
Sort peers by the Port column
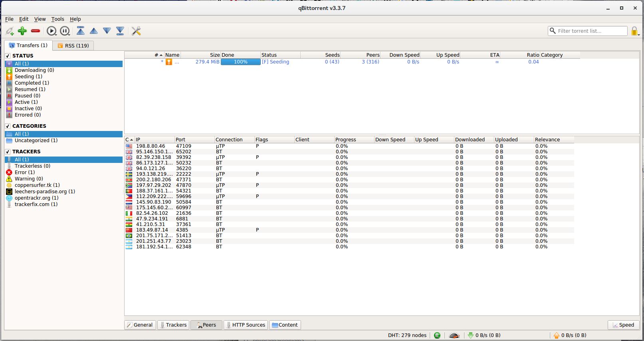194,140
